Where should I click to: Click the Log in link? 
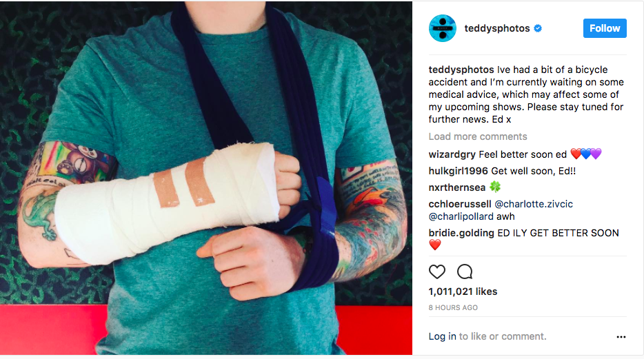[443, 336]
